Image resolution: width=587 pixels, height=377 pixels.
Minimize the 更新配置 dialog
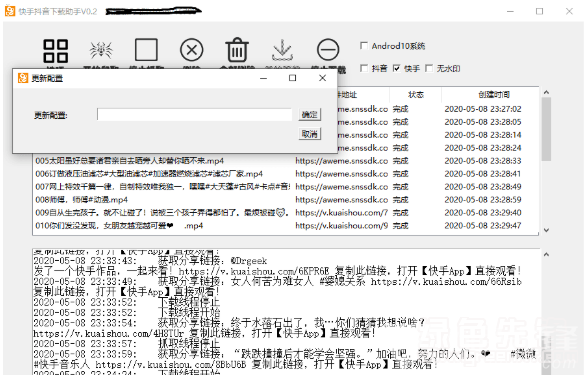[264, 78]
